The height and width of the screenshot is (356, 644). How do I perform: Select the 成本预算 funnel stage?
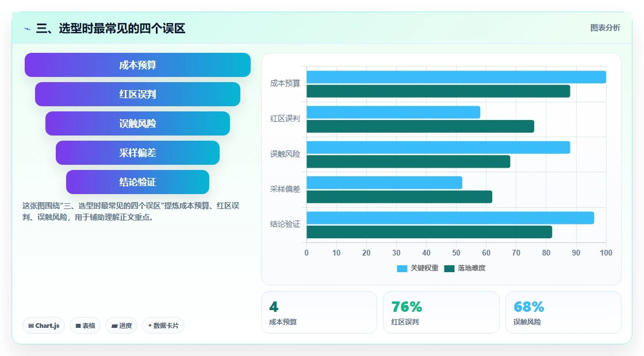[137, 65]
